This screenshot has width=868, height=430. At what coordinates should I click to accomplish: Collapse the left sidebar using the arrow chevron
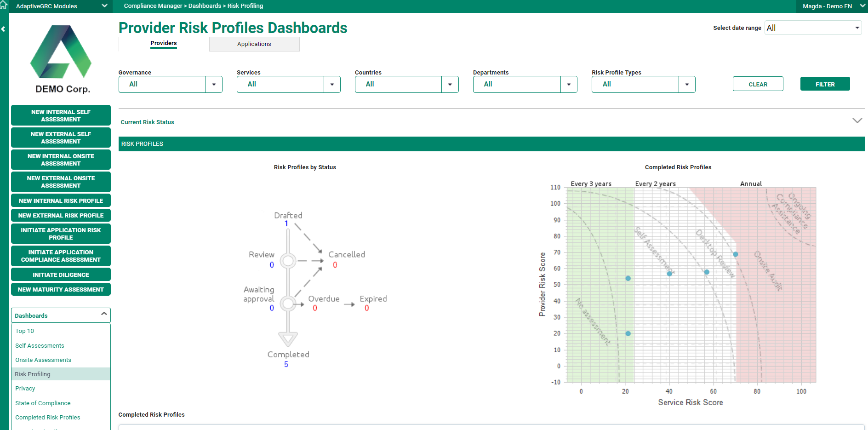4,29
